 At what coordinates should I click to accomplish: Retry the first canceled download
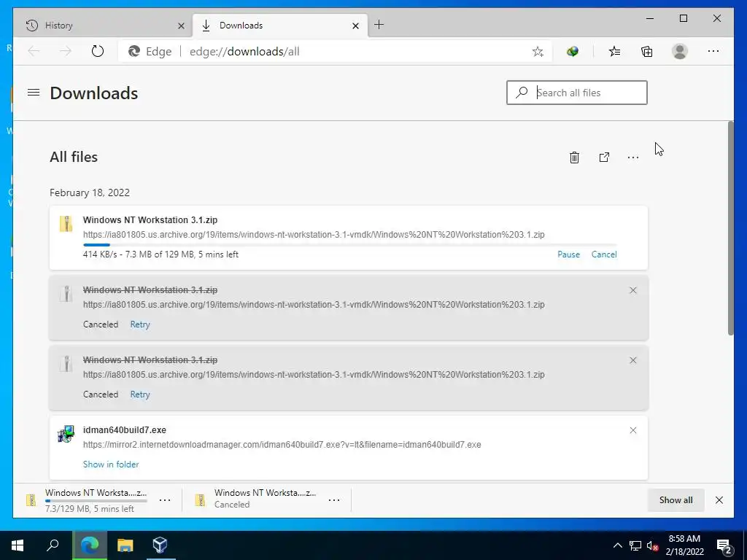click(x=140, y=324)
